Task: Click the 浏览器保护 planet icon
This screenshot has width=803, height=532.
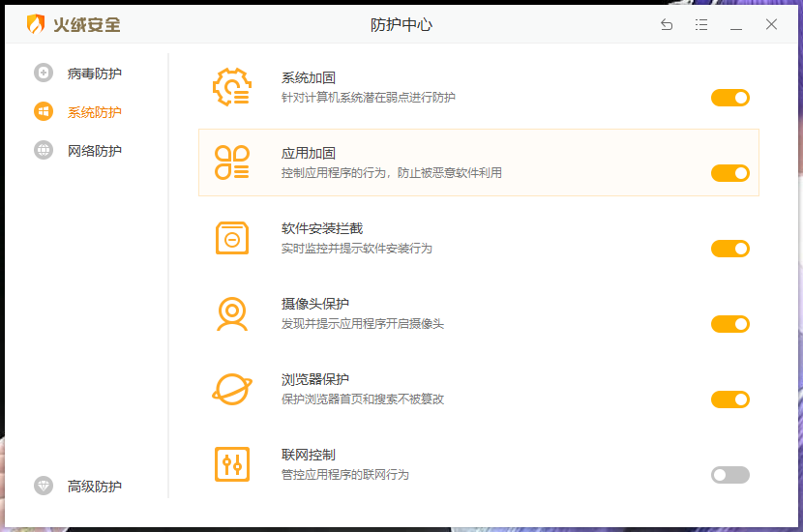Action: point(232,389)
